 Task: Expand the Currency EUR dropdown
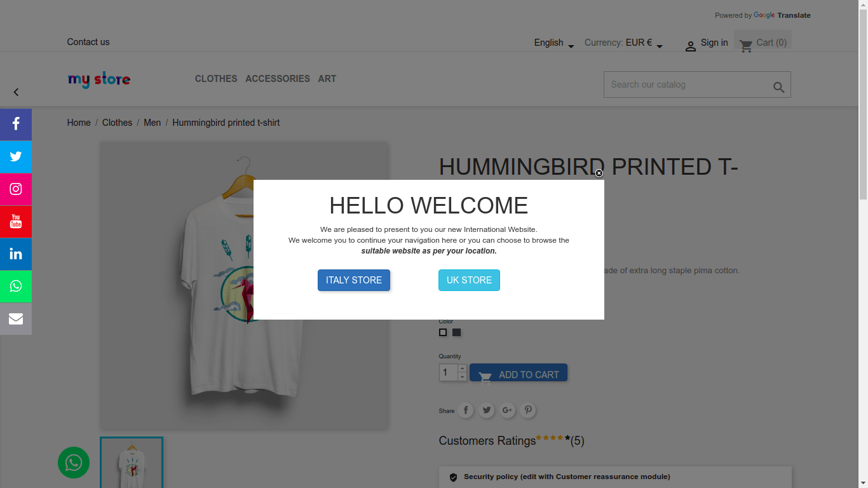[624, 43]
